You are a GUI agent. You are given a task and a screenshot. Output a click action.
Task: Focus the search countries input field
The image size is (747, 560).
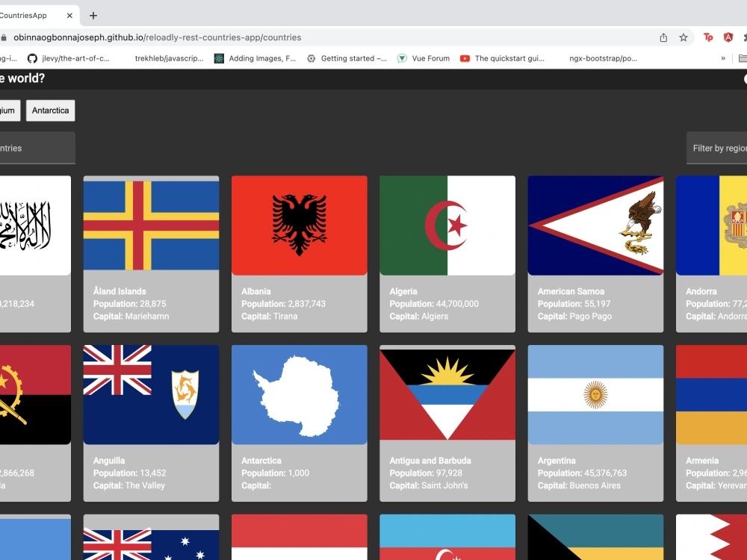coord(37,148)
